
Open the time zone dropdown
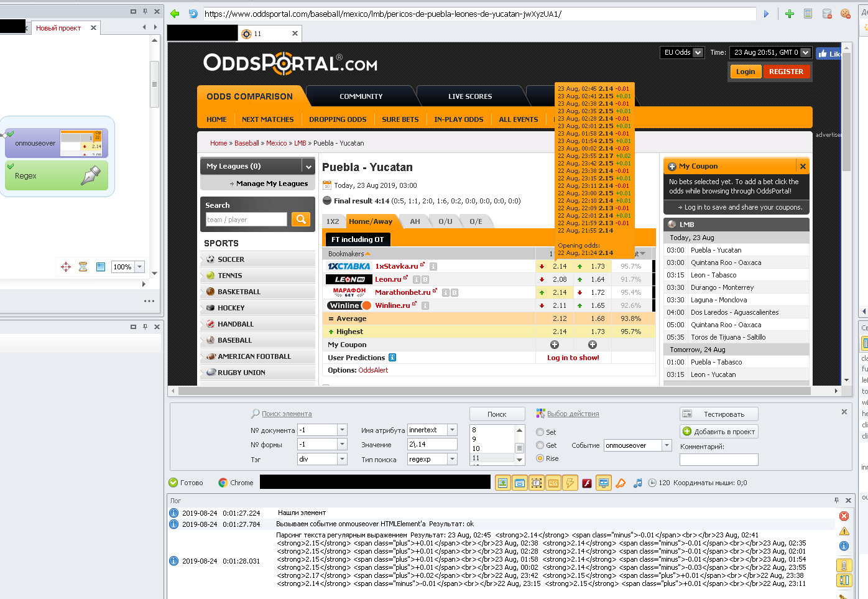click(770, 53)
